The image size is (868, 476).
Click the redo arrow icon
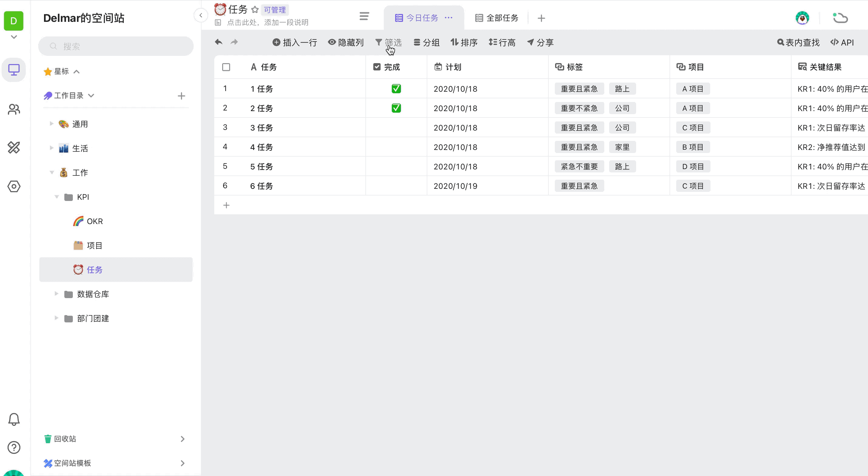(x=234, y=42)
